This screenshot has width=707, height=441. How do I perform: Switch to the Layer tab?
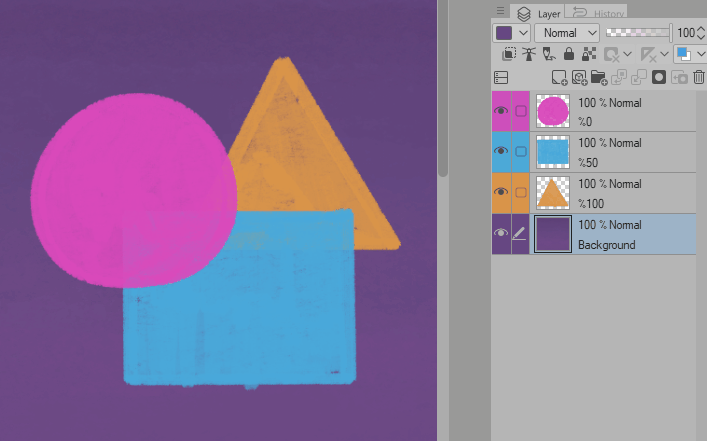(x=537, y=14)
